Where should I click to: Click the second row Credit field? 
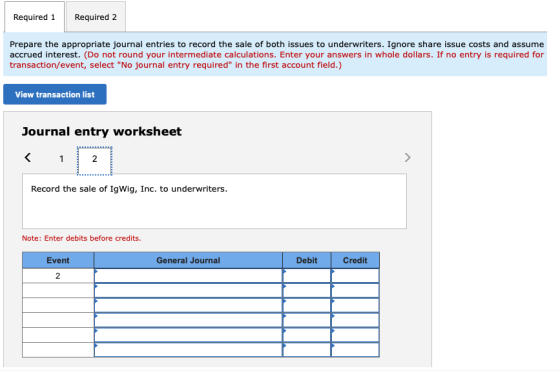(355, 291)
